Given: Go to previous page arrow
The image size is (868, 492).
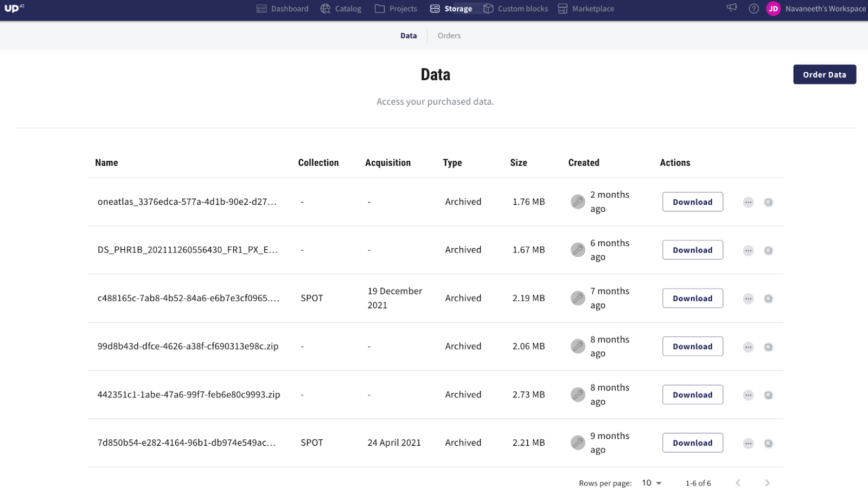Looking at the screenshot, I should 738,483.
